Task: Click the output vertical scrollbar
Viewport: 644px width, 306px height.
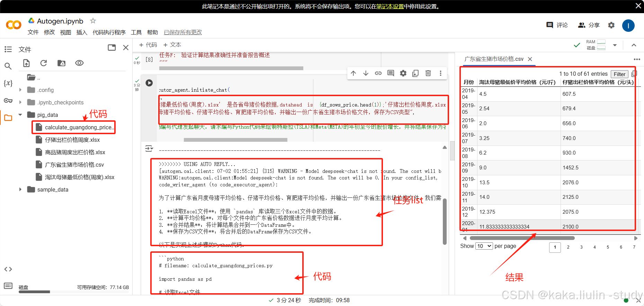Action: point(445,221)
